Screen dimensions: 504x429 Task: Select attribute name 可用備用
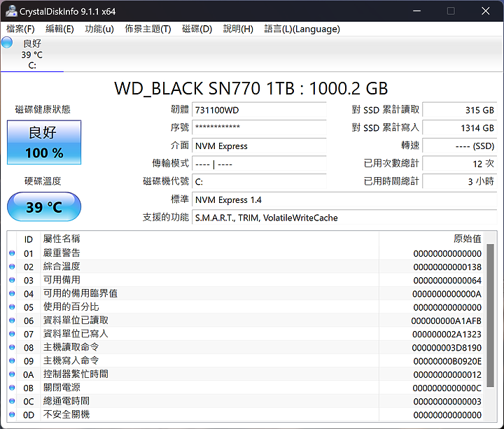[x=62, y=280]
